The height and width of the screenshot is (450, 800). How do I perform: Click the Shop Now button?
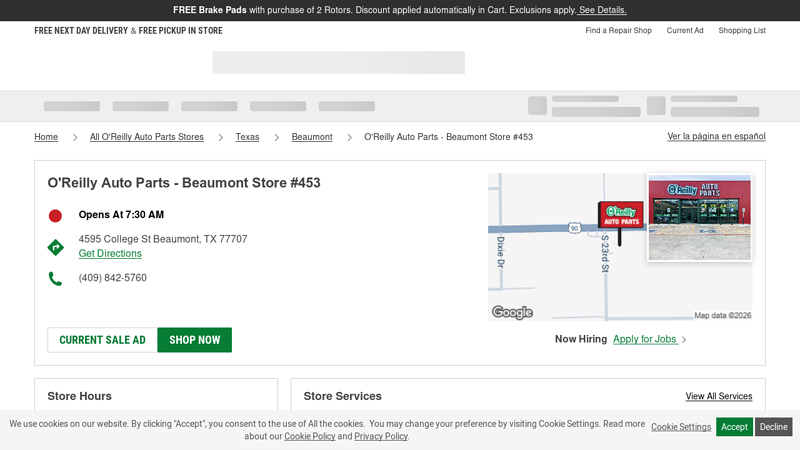tap(194, 340)
